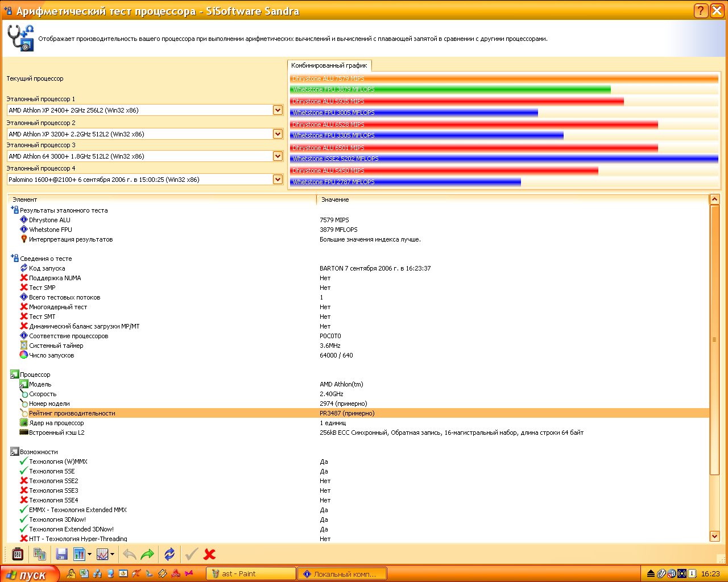Select the Рейтинг производительности row
Image resolution: width=728 pixels, height=582 pixels.
(x=72, y=413)
